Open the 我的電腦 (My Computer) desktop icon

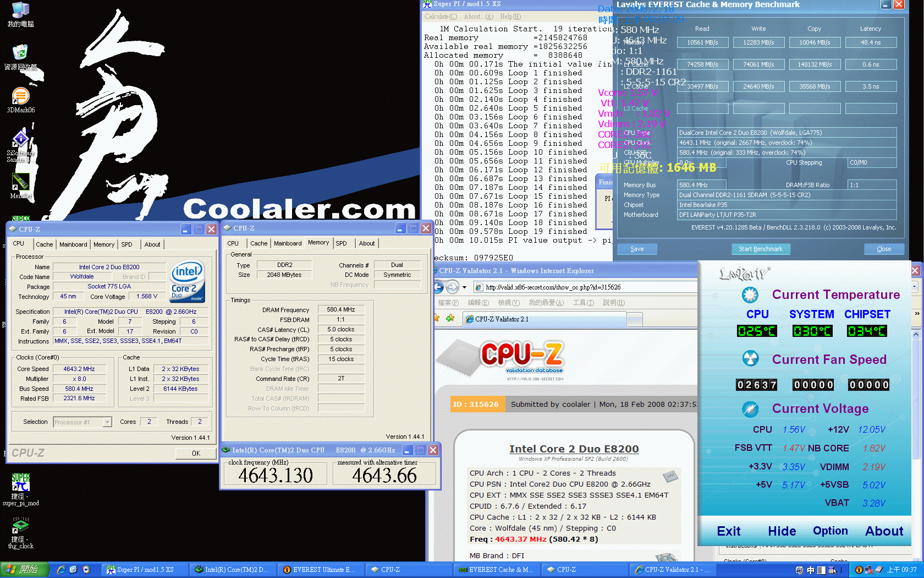click(21, 14)
